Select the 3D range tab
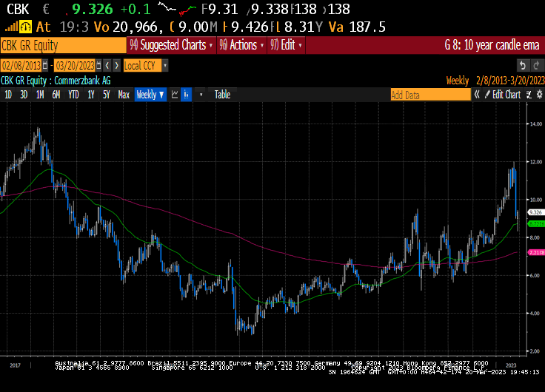The image size is (545, 392). [x=24, y=95]
